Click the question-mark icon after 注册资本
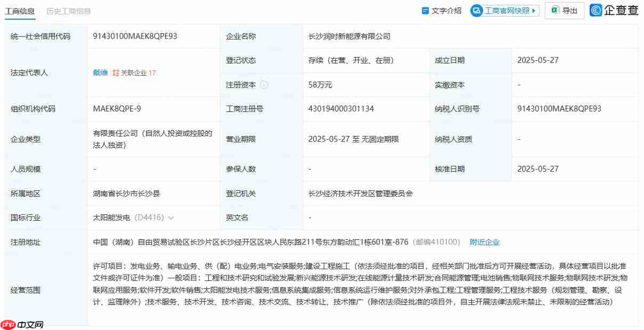Viewport: 644px width, 330px height. coord(265,84)
